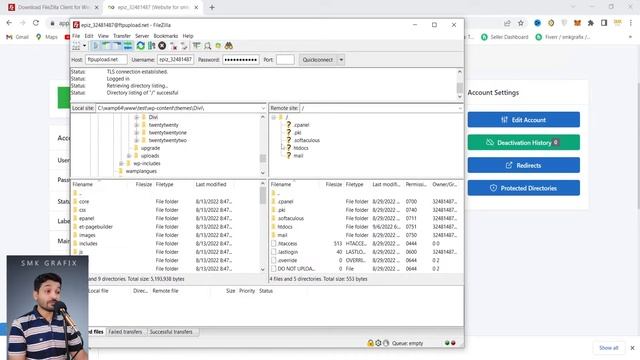Viewport: 640px width, 360px height.
Task: Select the .htaccess file icon in remote list
Action: 274,244
